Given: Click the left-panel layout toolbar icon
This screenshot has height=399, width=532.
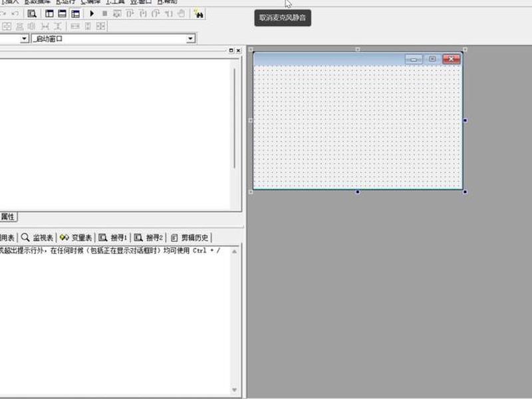Looking at the screenshot, I should pos(49,14).
